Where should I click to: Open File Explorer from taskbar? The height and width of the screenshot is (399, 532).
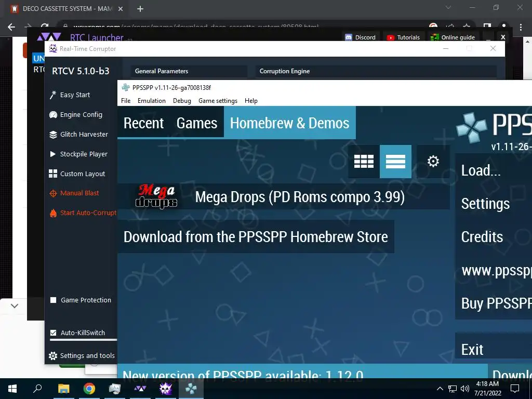coord(63,389)
